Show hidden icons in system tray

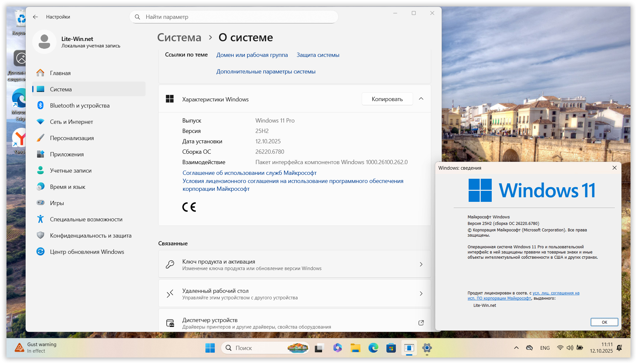click(516, 348)
